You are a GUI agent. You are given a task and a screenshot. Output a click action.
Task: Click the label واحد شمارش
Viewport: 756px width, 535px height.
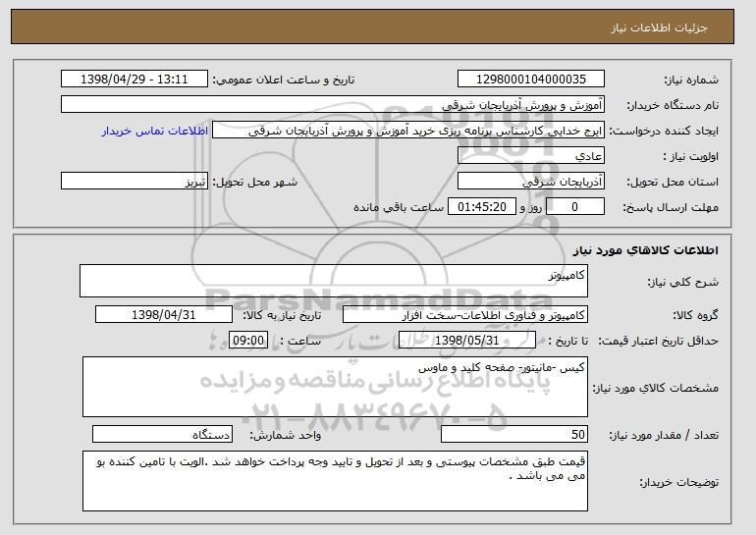(286, 436)
